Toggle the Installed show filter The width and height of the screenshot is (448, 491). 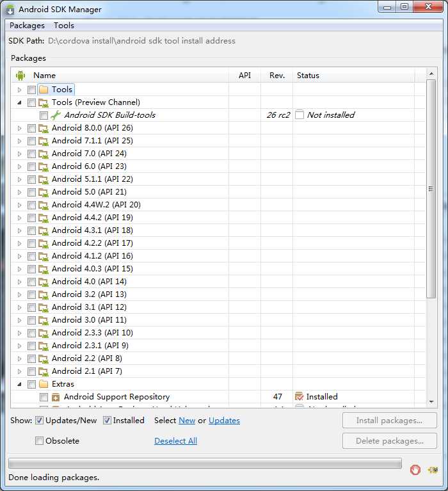107,420
